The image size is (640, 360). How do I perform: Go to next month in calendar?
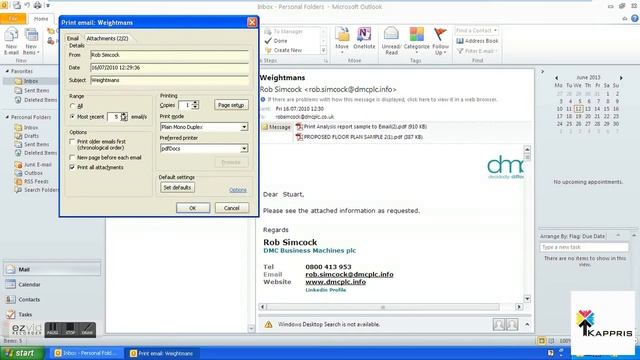pyautogui.click(x=621, y=78)
